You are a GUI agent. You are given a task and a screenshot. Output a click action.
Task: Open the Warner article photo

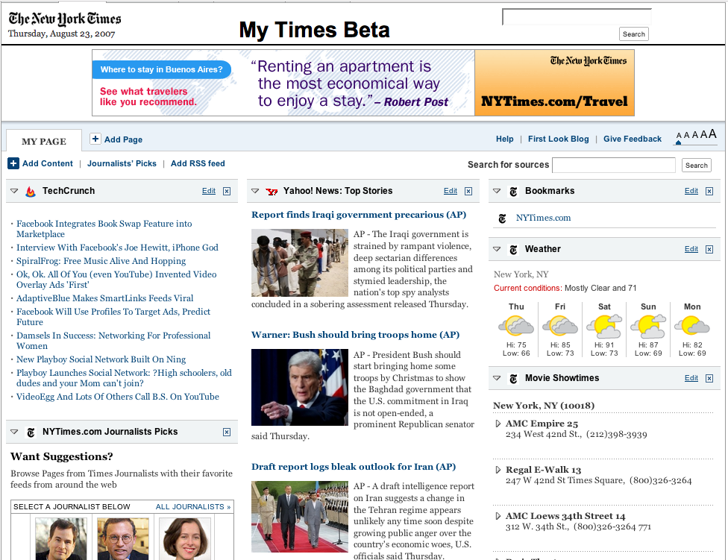299,387
